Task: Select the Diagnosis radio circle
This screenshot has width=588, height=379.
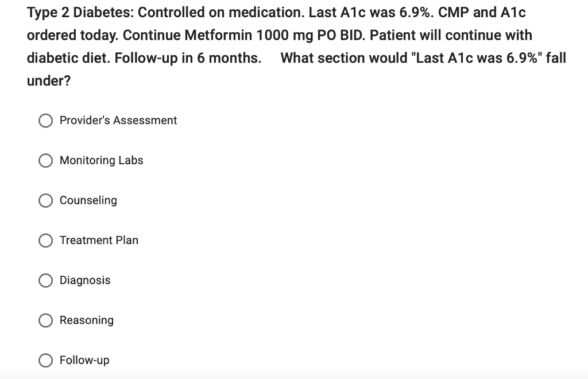Action: (x=46, y=280)
